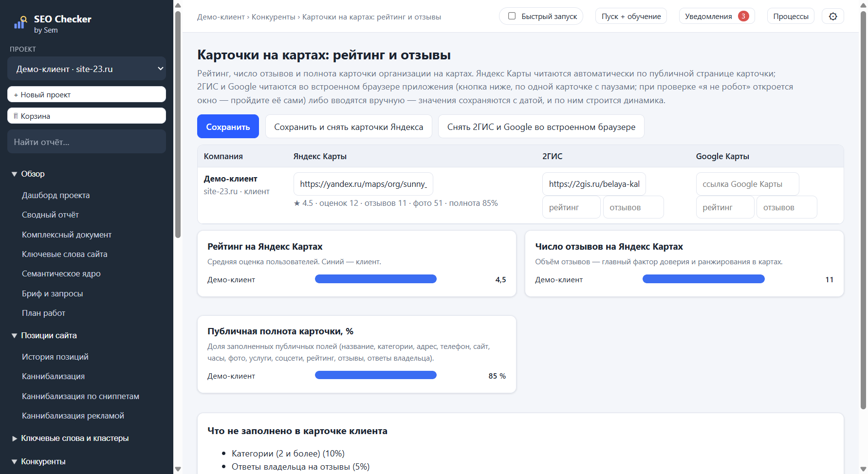Open the Сводный отчёт report
Image resolution: width=868 pixels, height=474 pixels.
tap(50, 215)
